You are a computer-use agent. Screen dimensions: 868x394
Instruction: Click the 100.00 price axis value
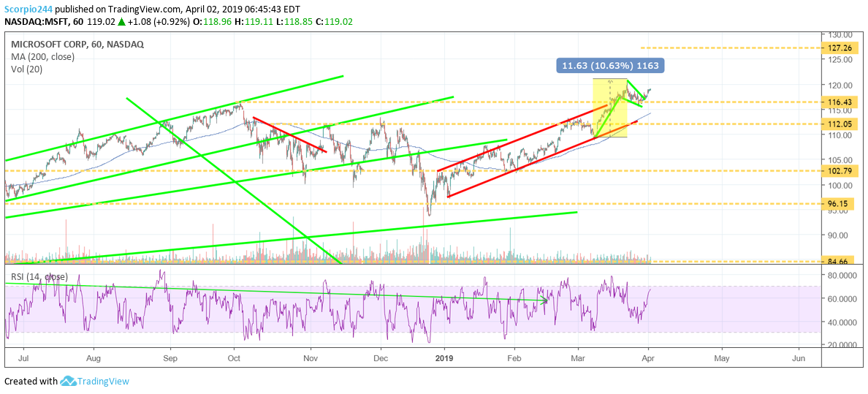click(x=840, y=184)
